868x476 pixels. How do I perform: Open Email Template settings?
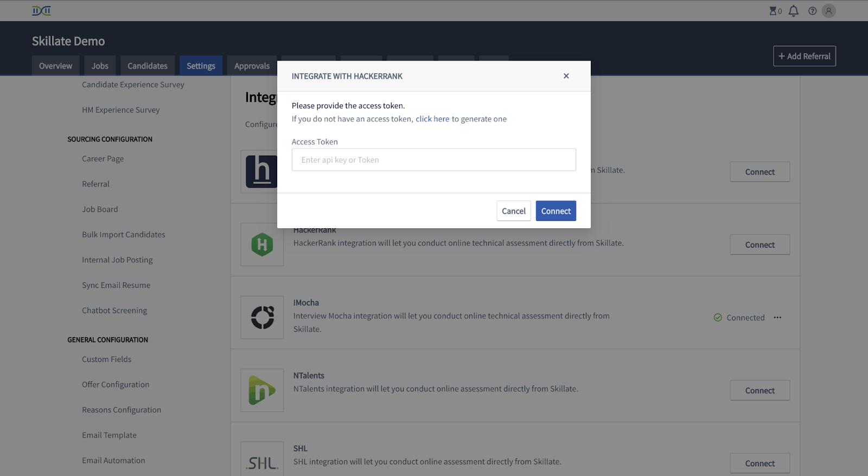(109, 435)
